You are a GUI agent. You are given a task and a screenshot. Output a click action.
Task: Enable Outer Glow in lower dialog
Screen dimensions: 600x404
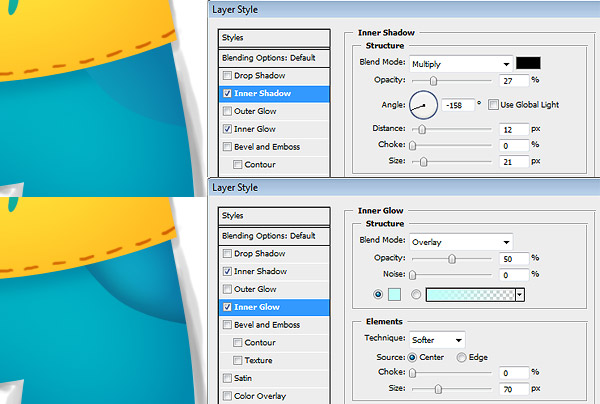pyautogui.click(x=227, y=289)
